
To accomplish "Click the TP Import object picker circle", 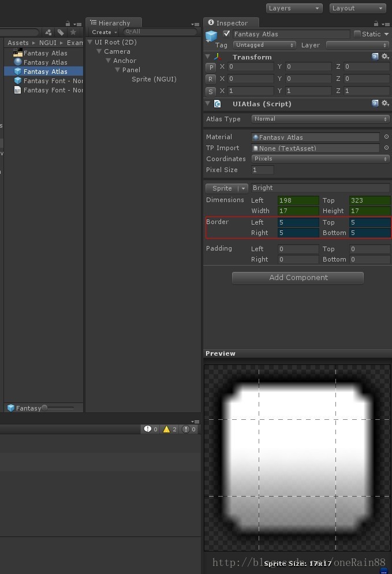I will coord(386,147).
